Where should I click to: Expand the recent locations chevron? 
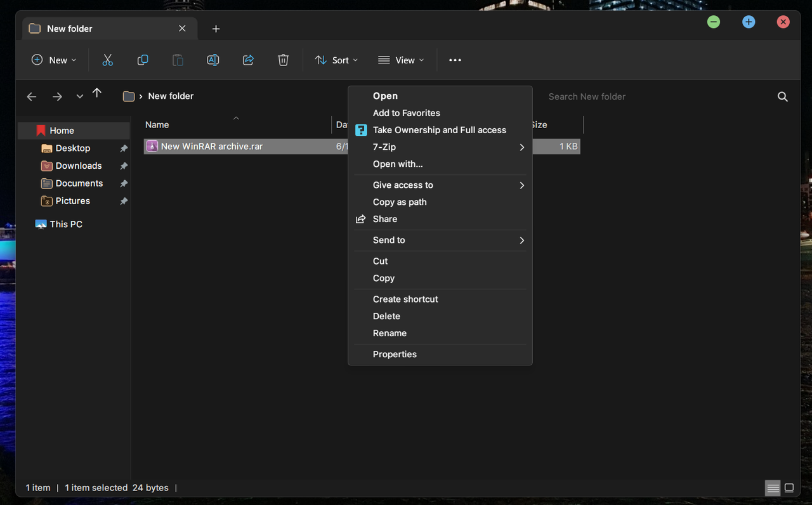point(79,96)
